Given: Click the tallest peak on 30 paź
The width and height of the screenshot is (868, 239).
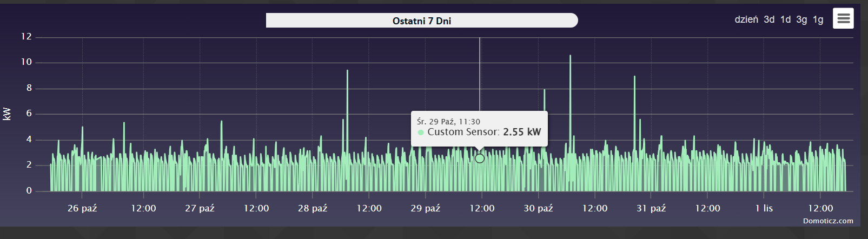Looking at the screenshot, I should coord(570,57).
